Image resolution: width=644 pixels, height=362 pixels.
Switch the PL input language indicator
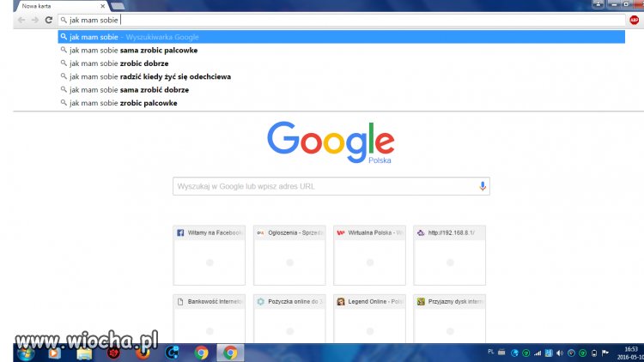tap(490, 352)
